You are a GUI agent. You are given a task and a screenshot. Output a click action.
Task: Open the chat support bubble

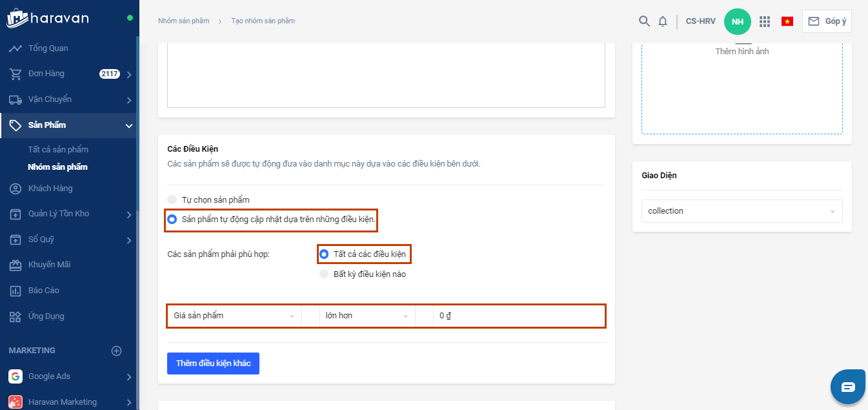pos(847,387)
